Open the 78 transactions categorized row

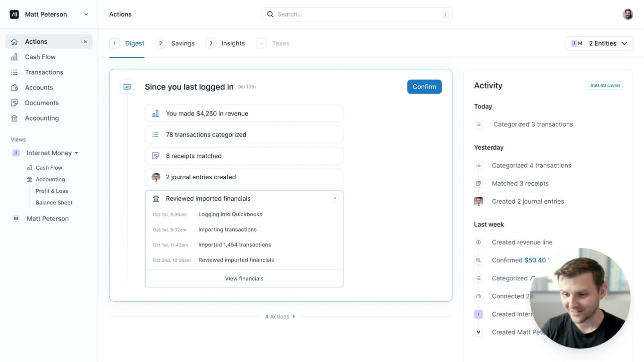coord(244,134)
